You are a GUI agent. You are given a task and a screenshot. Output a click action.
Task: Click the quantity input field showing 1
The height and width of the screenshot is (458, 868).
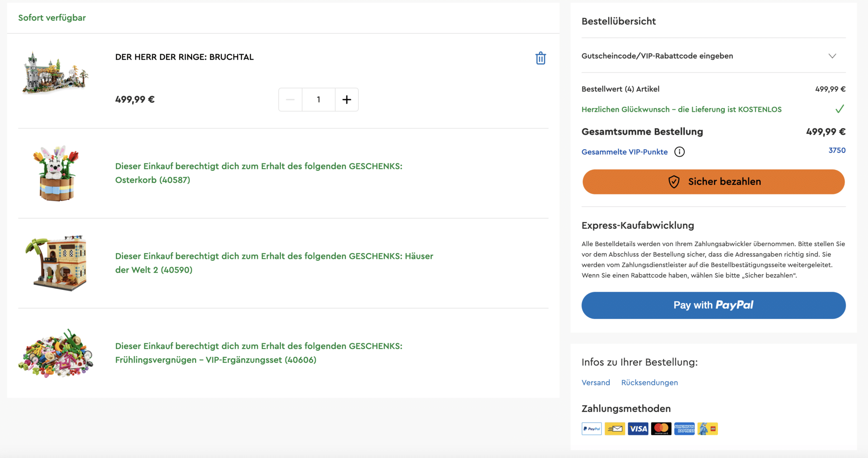click(x=319, y=100)
